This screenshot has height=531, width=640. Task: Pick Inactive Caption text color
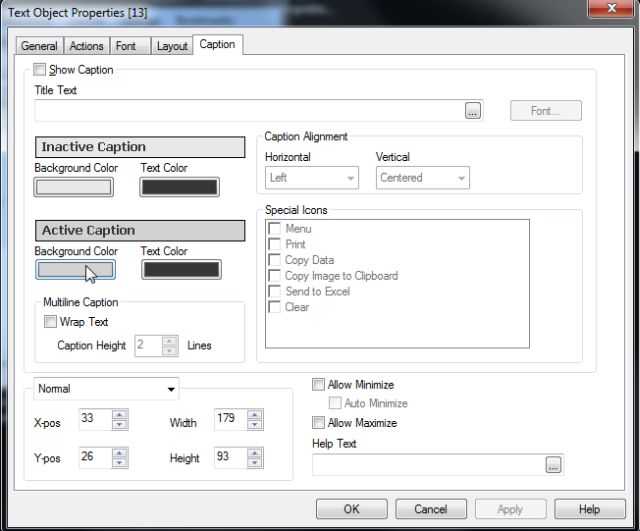click(180, 187)
